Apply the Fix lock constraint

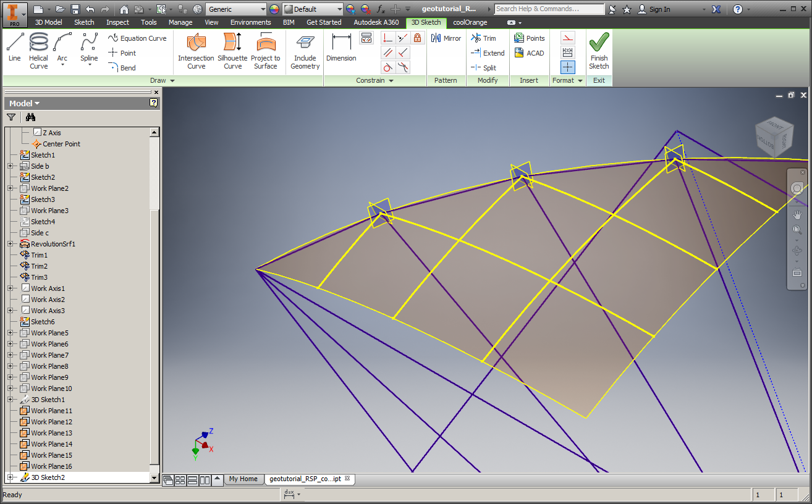[418, 38]
